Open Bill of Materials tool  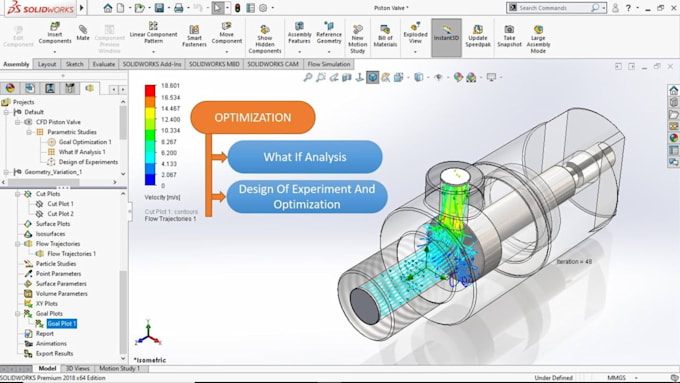(385, 36)
